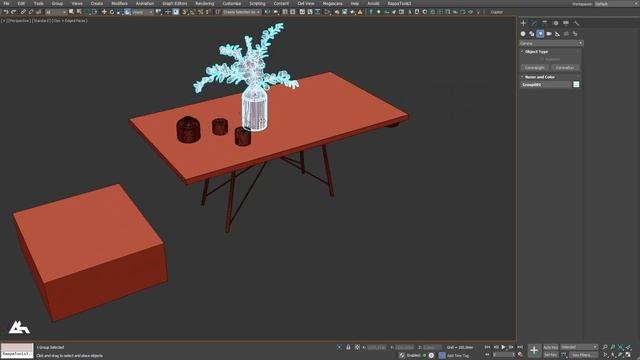Open the Motion command panel tab
The height and width of the screenshot is (360, 640).
point(556,23)
